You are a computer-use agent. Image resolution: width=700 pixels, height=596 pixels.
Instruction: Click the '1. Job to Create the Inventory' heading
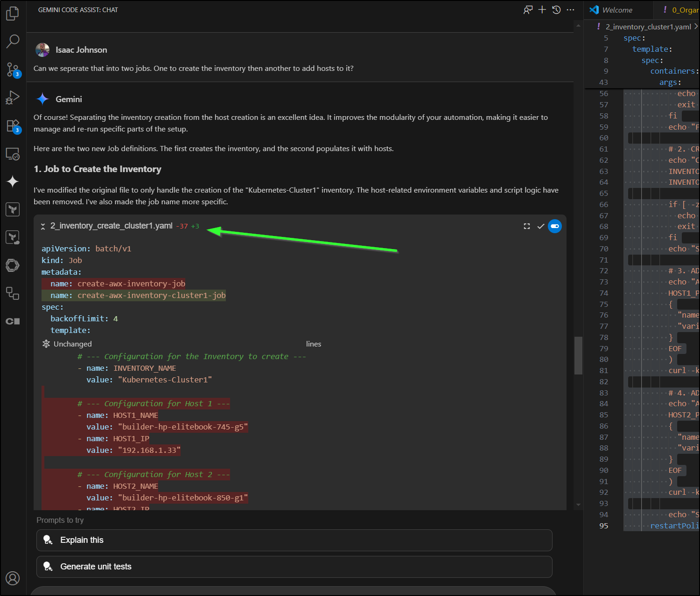point(98,169)
